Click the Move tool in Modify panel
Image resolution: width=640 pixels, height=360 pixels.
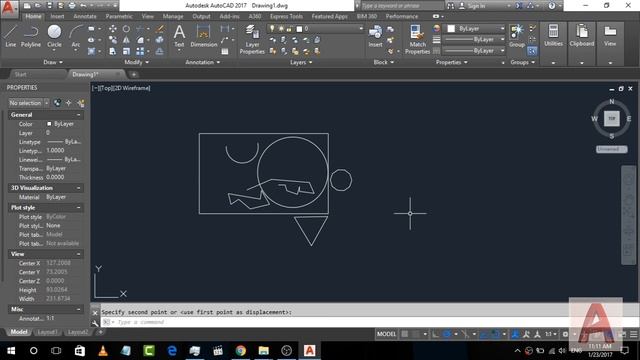[x=113, y=29]
